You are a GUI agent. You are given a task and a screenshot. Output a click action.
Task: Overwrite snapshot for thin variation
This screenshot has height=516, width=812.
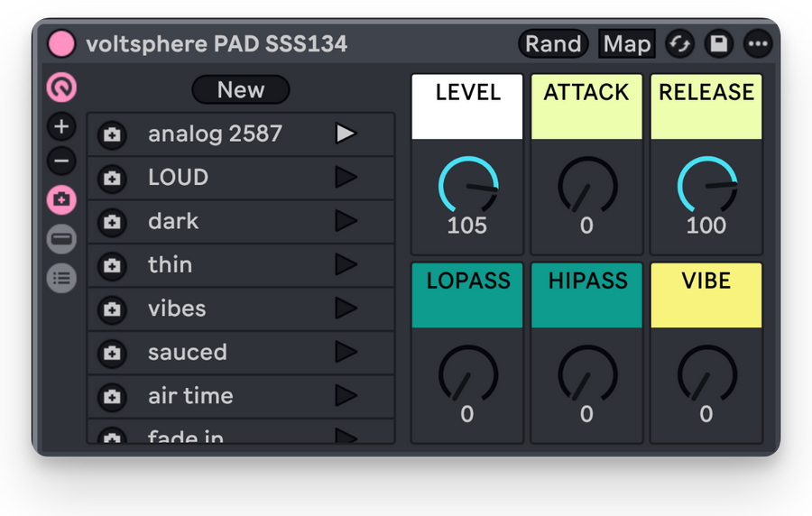[112, 265]
